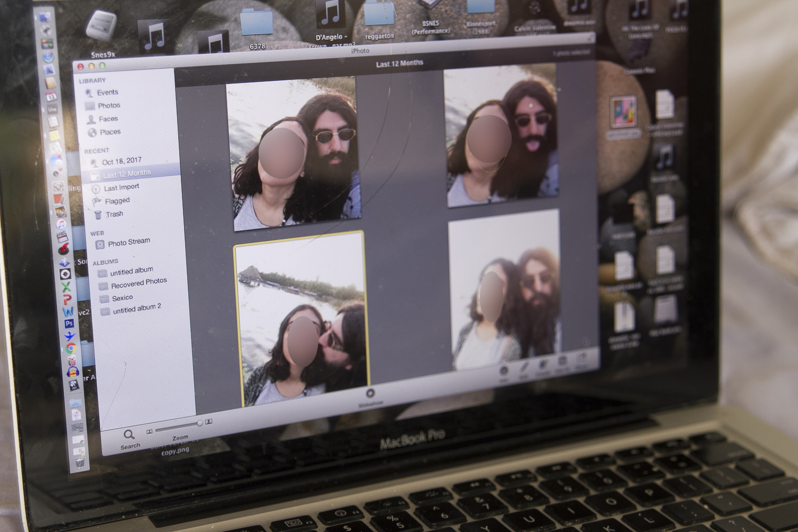Screen dimensions: 798x532
Task: Show Flagged photos
Action: (111, 201)
